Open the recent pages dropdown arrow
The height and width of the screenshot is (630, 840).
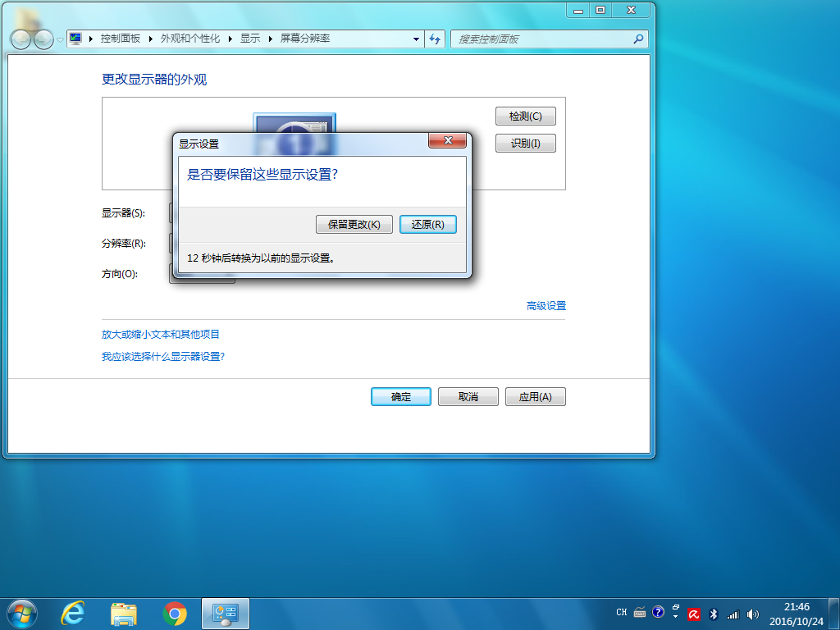pyautogui.click(x=60, y=39)
